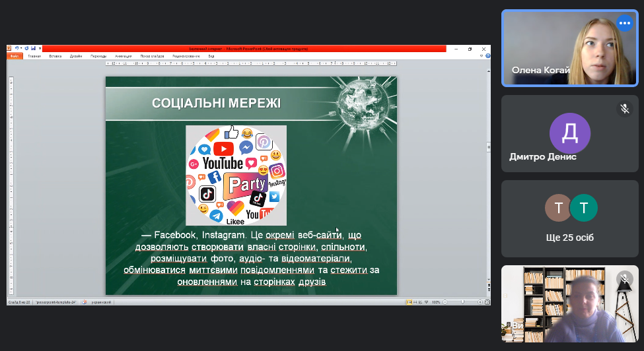
Task: Click fit slide to window icon
Action: (487, 302)
